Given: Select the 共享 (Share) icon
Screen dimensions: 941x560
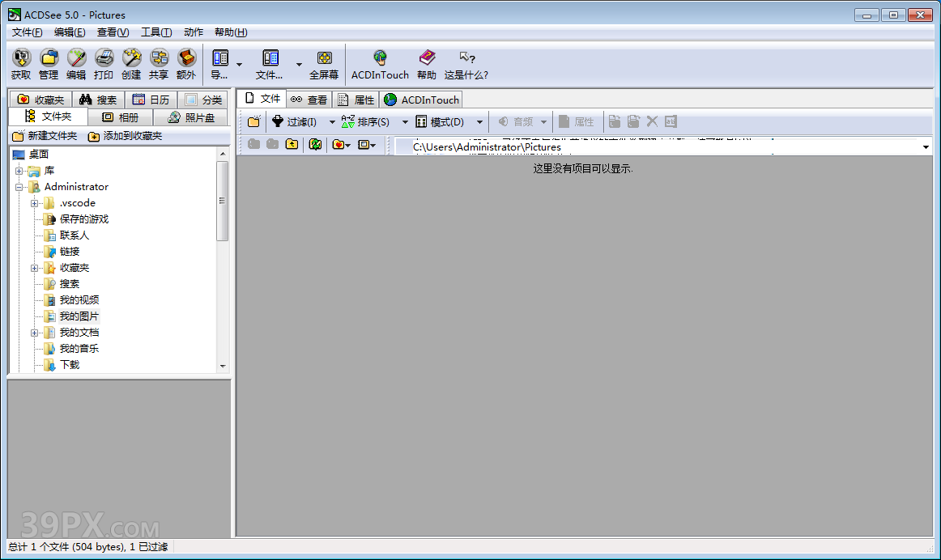Looking at the screenshot, I should point(159,63).
